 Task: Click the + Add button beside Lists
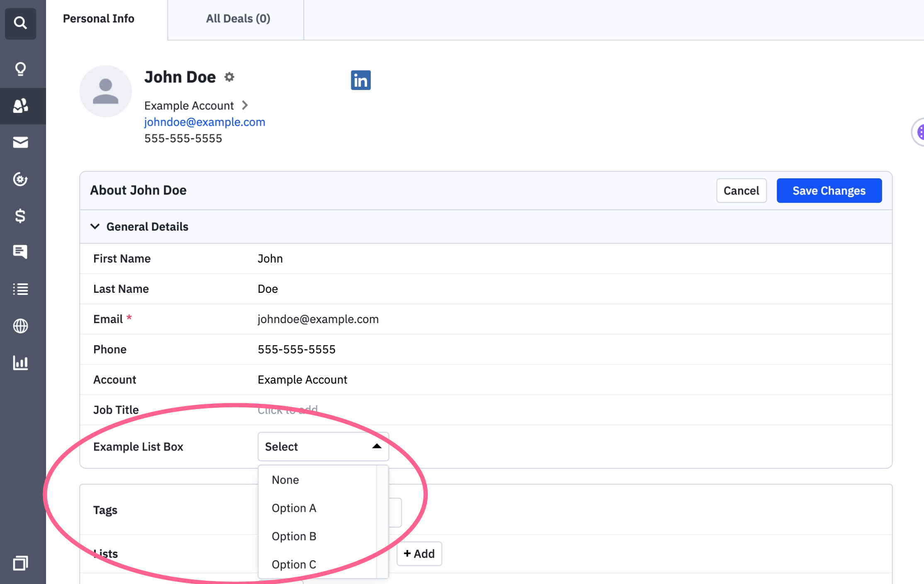coord(419,554)
